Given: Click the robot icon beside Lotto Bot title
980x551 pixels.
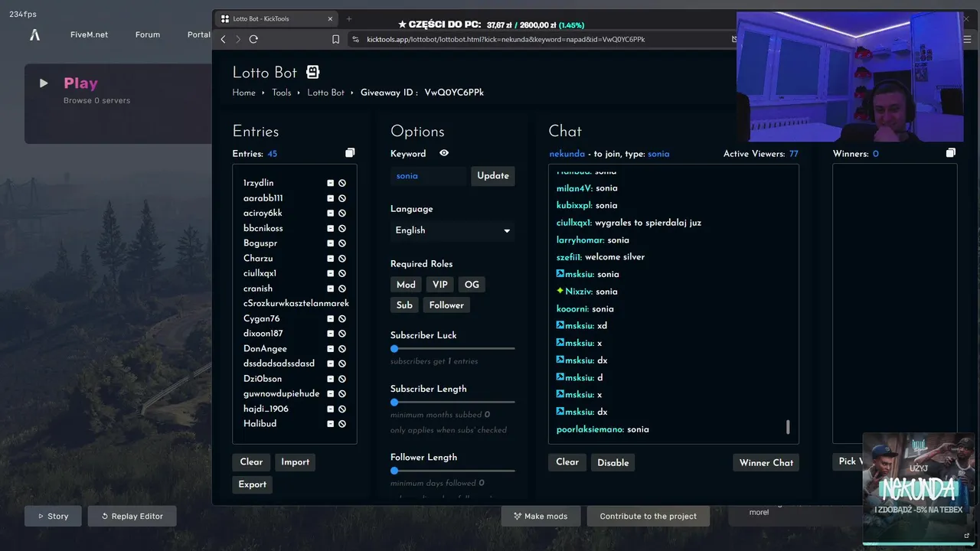Looking at the screenshot, I should pos(312,72).
